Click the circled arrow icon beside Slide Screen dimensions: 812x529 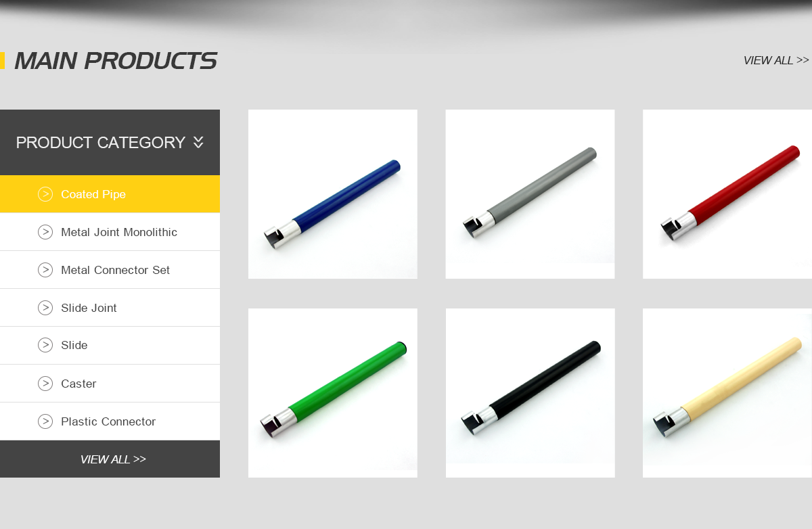pyautogui.click(x=45, y=345)
